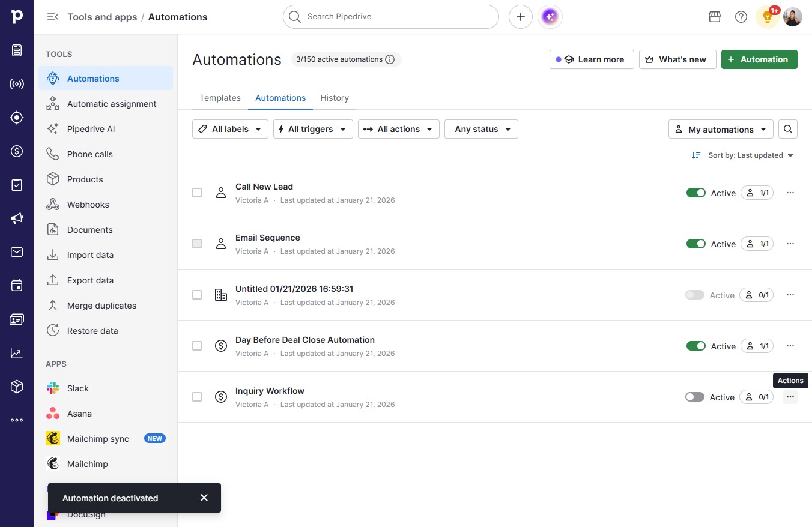
Task: Open the user profile avatar
Action: (x=793, y=17)
